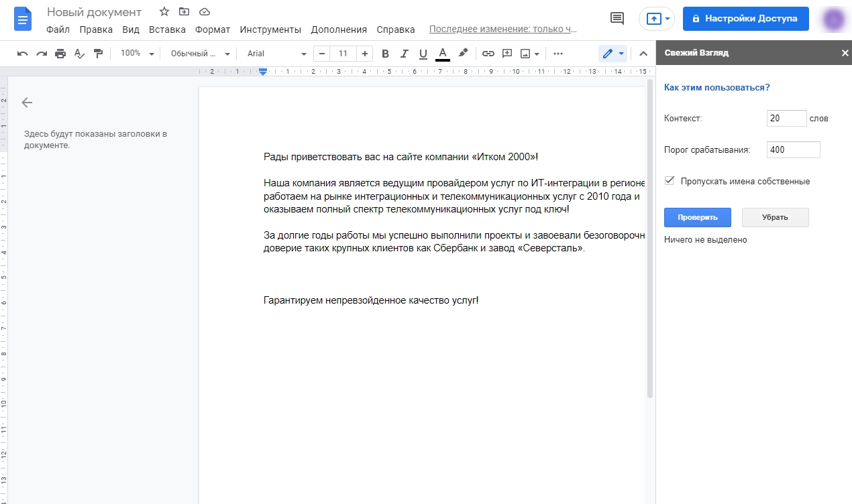Click the present-to-meeting upload icon
This screenshot has height=504, width=852.
pos(653,19)
